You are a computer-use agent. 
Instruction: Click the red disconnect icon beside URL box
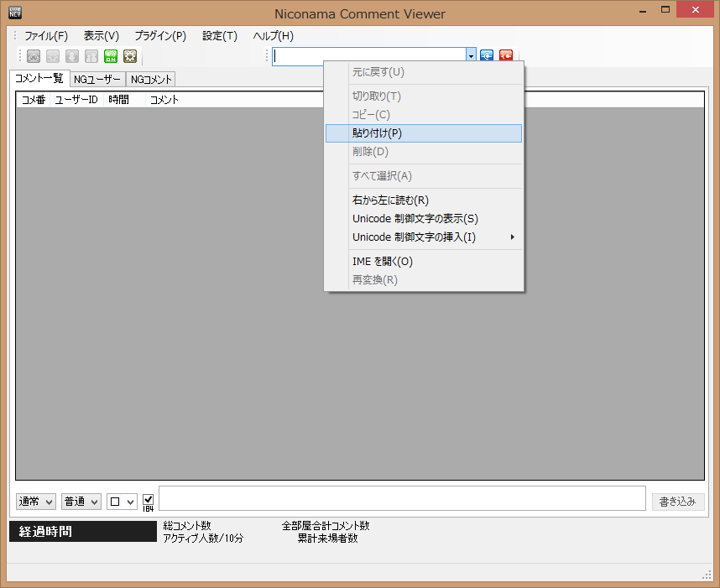[506, 56]
